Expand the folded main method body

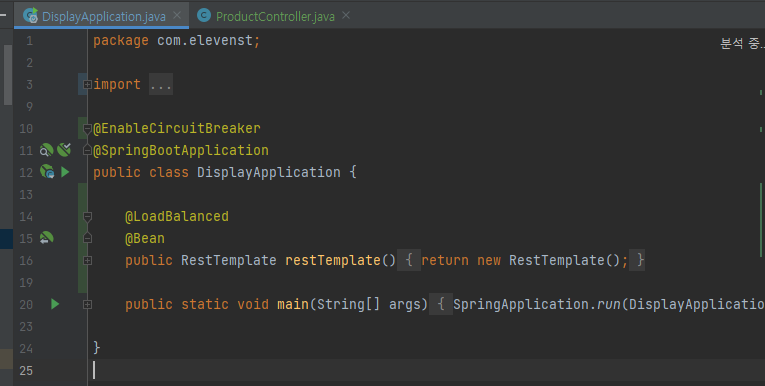(87, 305)
